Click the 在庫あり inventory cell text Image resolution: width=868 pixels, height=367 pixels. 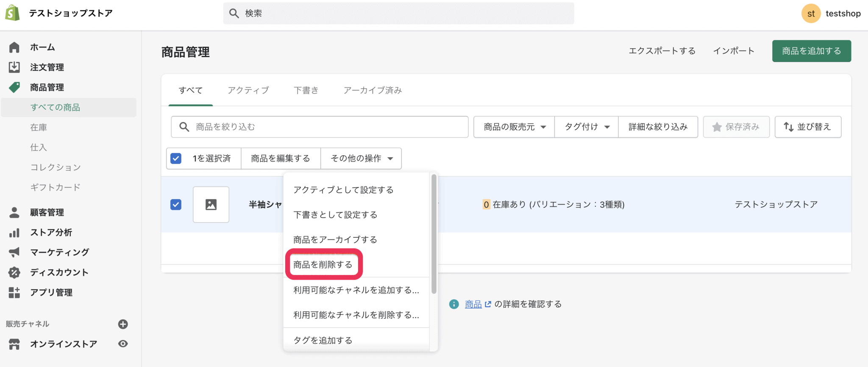pyautogui.click(x=554, y=205)
